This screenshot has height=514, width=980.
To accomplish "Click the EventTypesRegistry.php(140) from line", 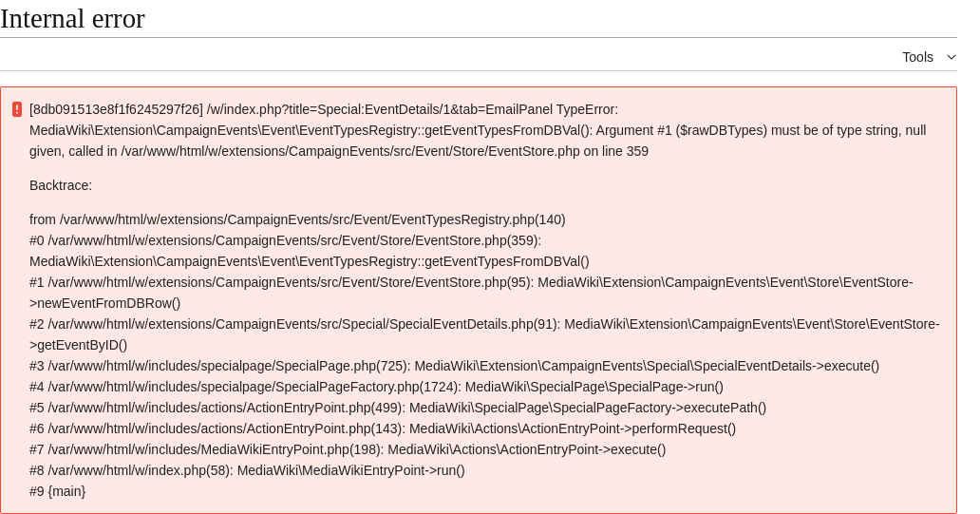I will 297,219.
